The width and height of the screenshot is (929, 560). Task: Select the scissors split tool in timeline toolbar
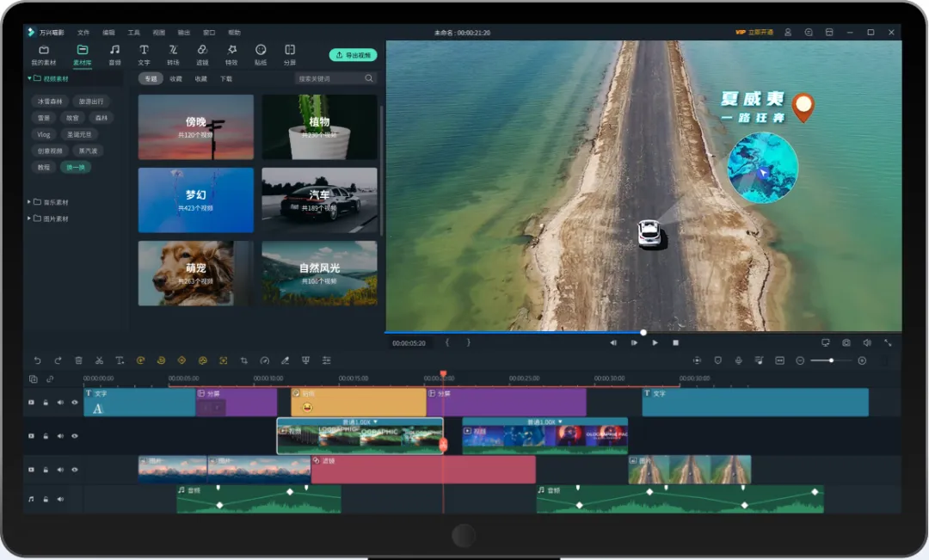point(99,360)
